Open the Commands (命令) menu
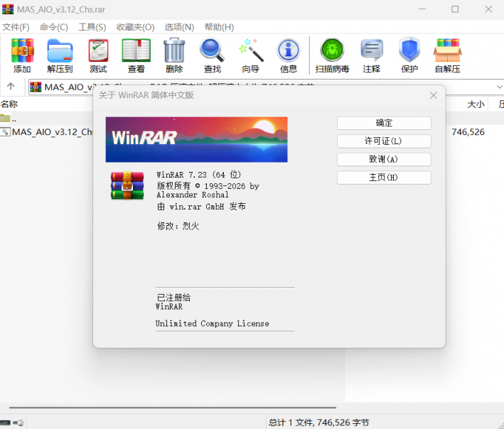504x429 pixels. (x=54, y=27)
